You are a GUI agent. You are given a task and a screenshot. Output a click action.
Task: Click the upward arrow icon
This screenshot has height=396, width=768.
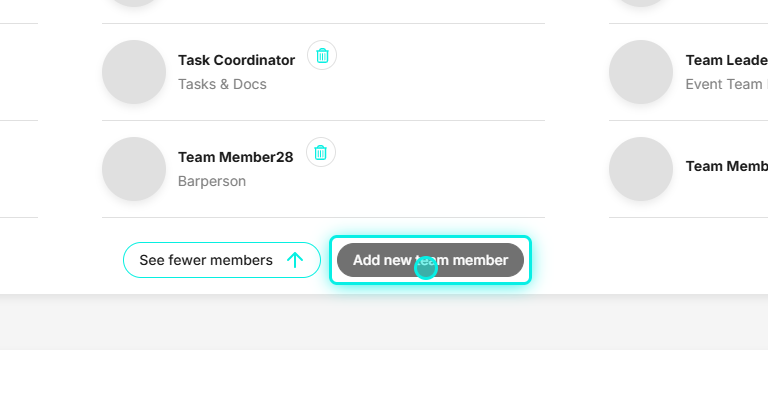[295, 260]
